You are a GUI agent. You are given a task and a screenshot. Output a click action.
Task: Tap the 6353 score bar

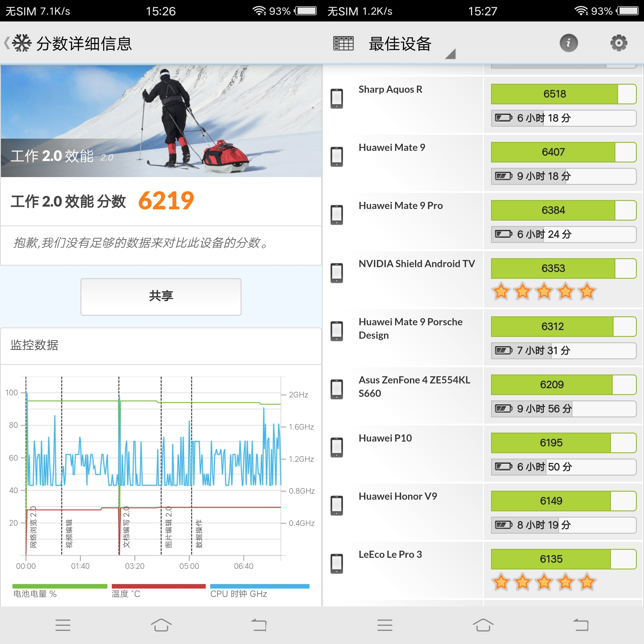coord(563,268)
